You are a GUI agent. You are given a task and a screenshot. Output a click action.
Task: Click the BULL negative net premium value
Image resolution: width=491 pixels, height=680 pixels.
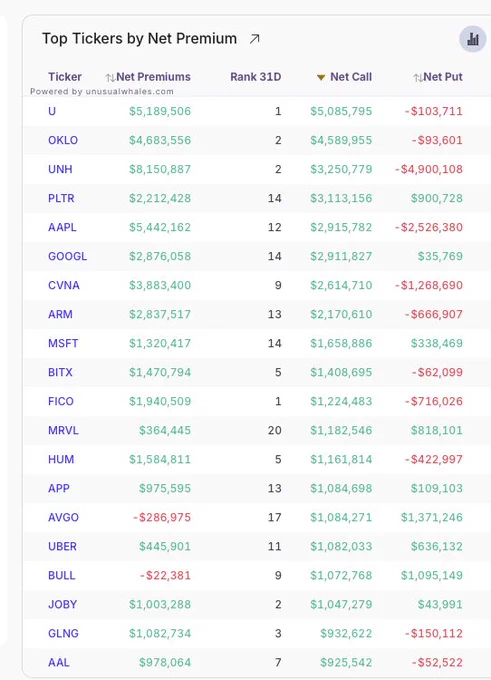165,575
